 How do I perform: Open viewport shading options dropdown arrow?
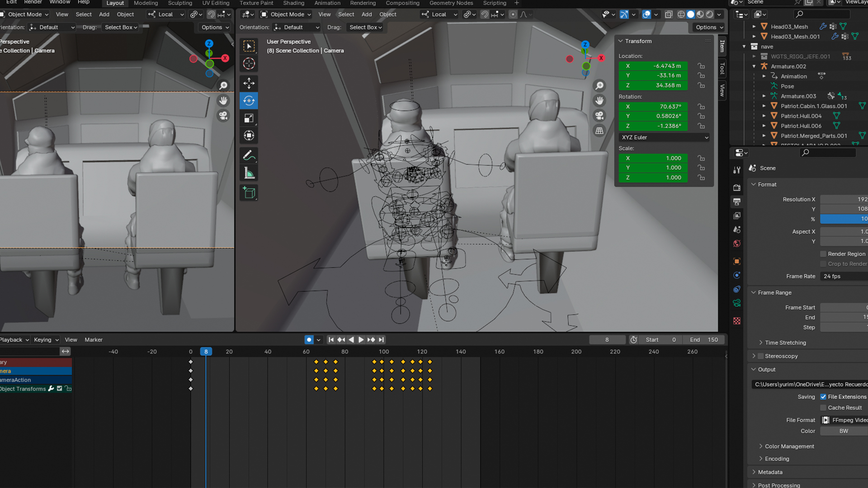click(x=719, y=14)
